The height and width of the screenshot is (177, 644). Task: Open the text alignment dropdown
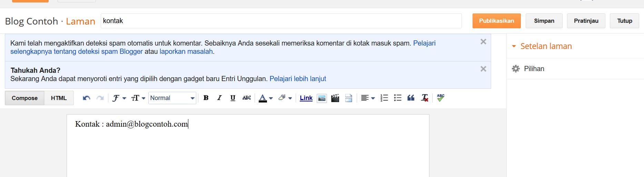[x=368, y=98]
